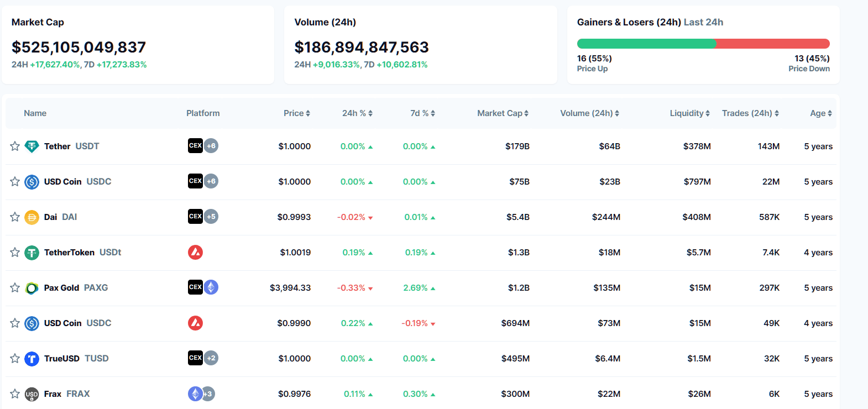Sort the table by 7d % change

pyautogui.click(x=422, y=113)
